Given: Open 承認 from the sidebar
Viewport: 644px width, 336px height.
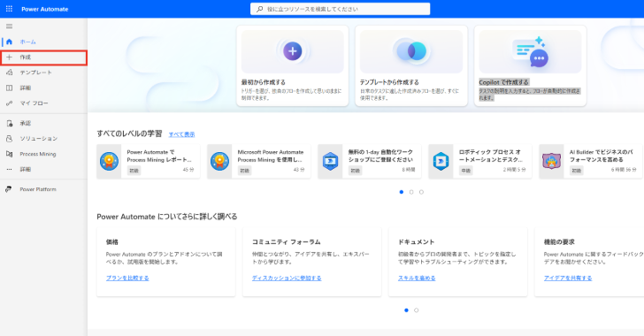Looking at the screenshot, I should [x=26, y=123].
